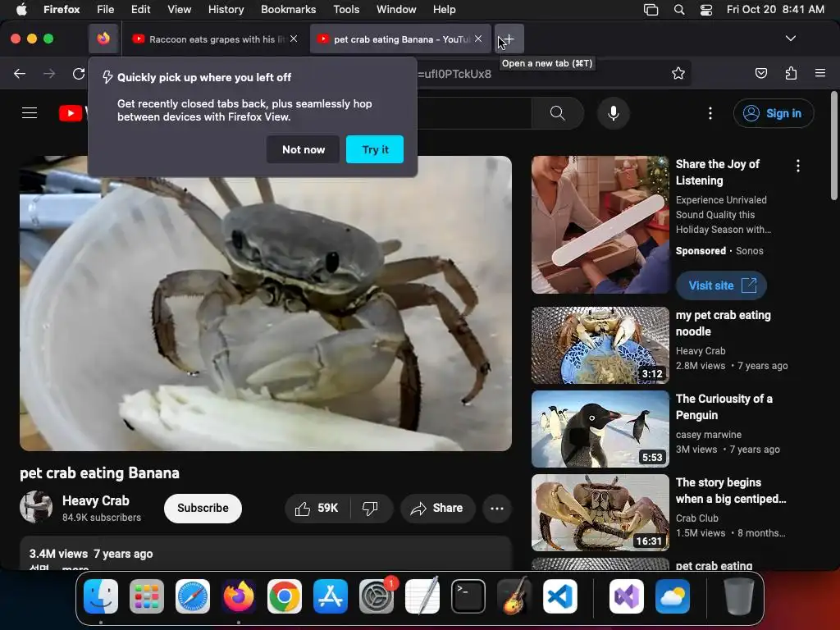The width and height of the screenshot is (840, 630).
Task: Visit site of Sonos ad
Action: pos(721,285)
